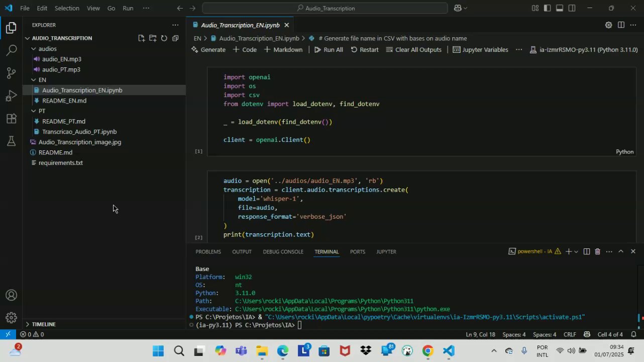Kill terminal with the trash icon
This screenshot has height=362, width=644.
(x=597, y=251)
